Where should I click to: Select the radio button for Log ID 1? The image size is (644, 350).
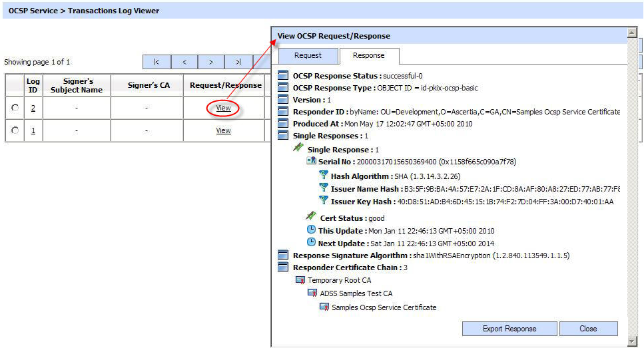(15, 131)
